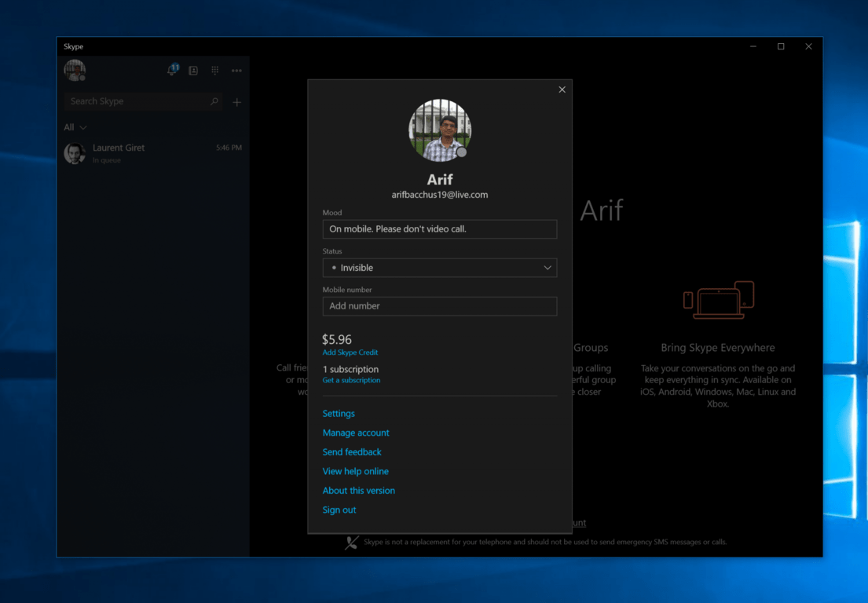Click the Bring Skype Everywhere heading
Screen dimensions: 868x603
click(718, 347)
